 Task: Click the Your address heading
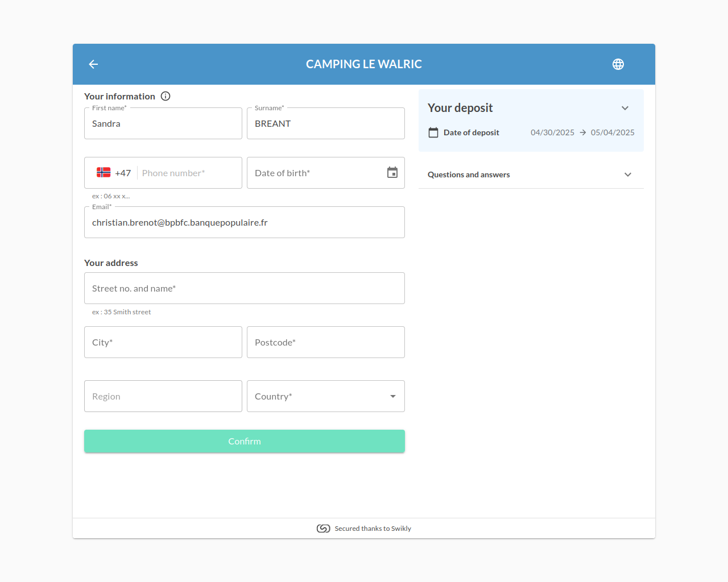pos(111,263)
